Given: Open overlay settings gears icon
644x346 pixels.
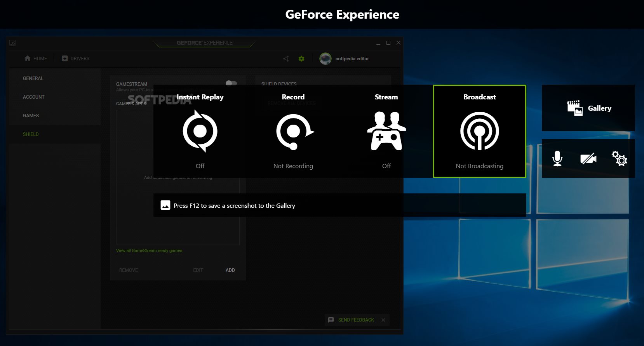Looking at the screenshot, I should tap(620, 158).
